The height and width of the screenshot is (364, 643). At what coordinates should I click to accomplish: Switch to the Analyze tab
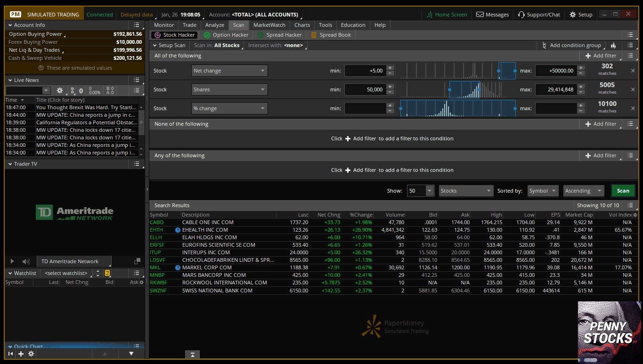point(215,25)
